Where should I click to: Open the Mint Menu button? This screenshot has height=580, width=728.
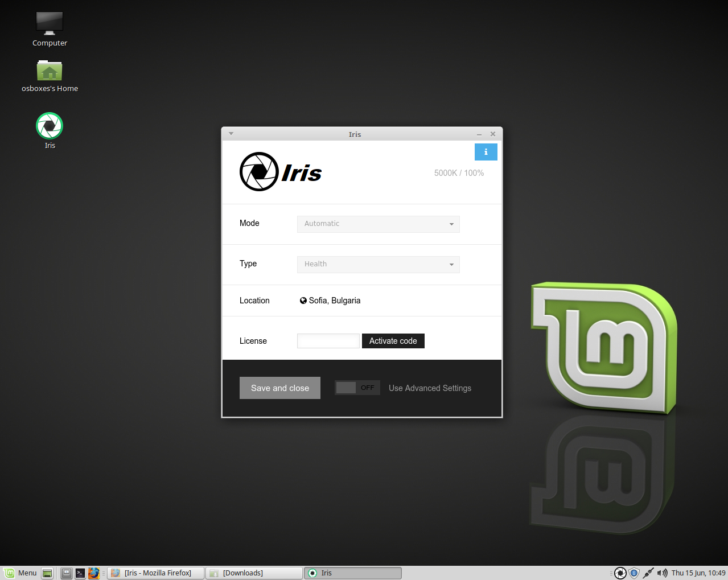pyautogui.click(x=20, y=573)
